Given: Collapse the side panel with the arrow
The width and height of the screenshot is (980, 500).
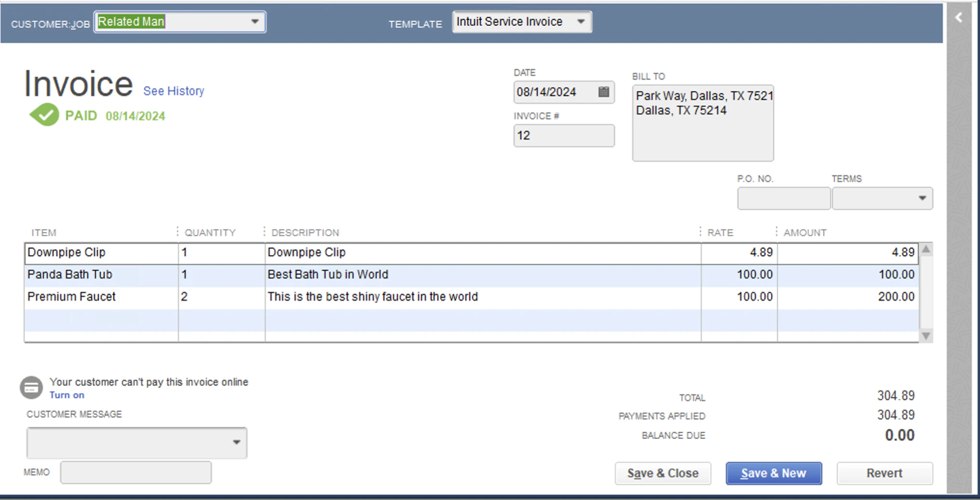Looking at the screenshot, I should click(959, 18).
